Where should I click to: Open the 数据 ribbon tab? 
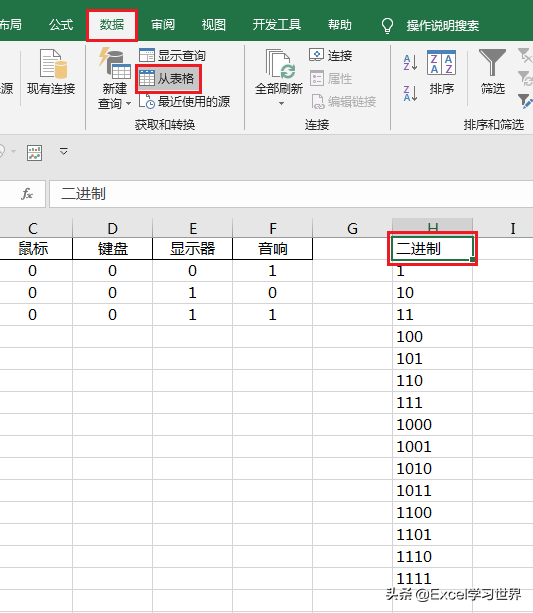coord(112,25)
